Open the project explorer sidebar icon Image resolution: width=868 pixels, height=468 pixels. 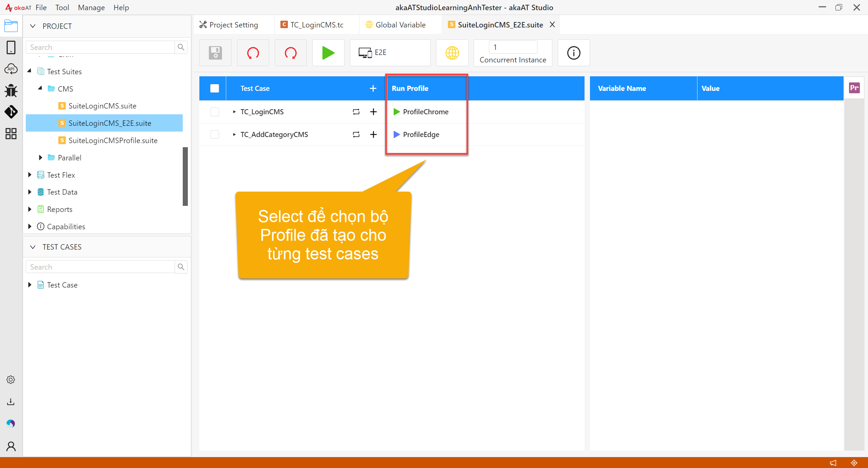pos(11,26)
